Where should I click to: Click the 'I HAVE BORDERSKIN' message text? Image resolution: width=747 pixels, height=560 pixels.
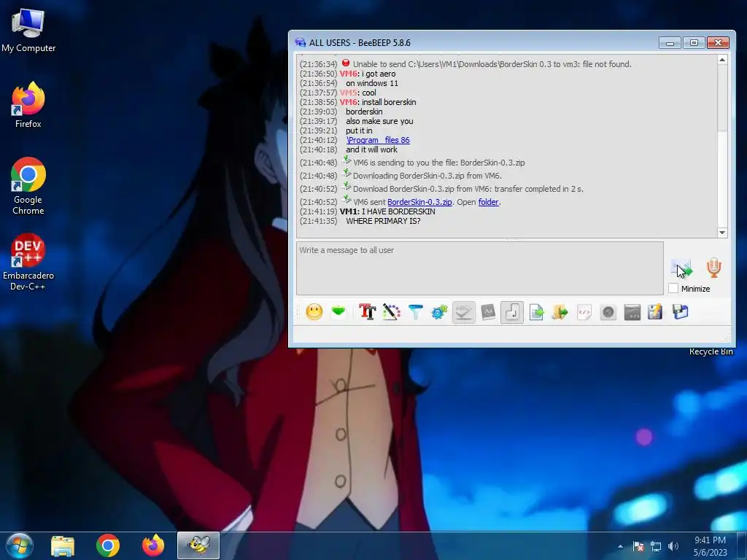tap(398, 211)
